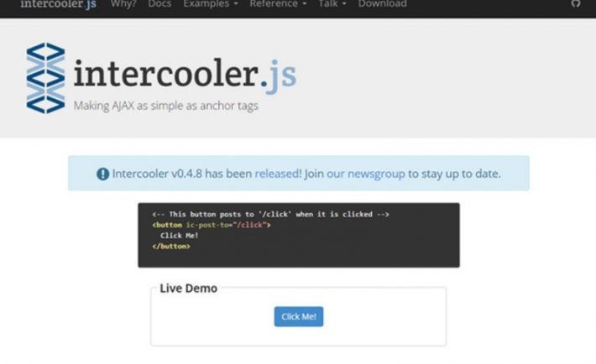Click the 'Live Demo' legend label
This screenshot has height=364, width=596.
click(189, 289)
